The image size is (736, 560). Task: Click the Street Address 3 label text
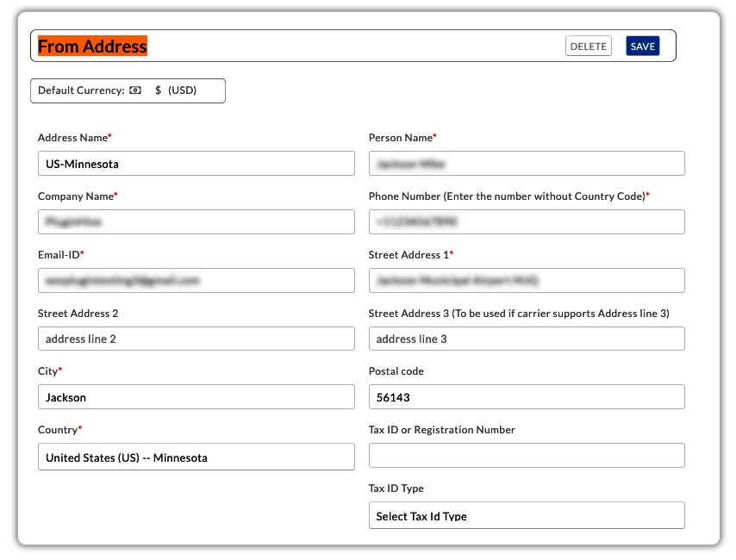coord(519,314)
